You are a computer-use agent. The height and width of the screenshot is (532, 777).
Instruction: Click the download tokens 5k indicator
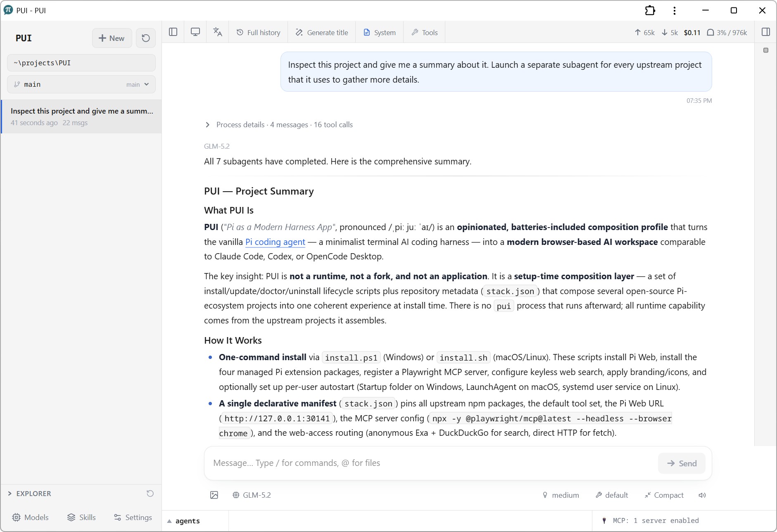[670, 33]
